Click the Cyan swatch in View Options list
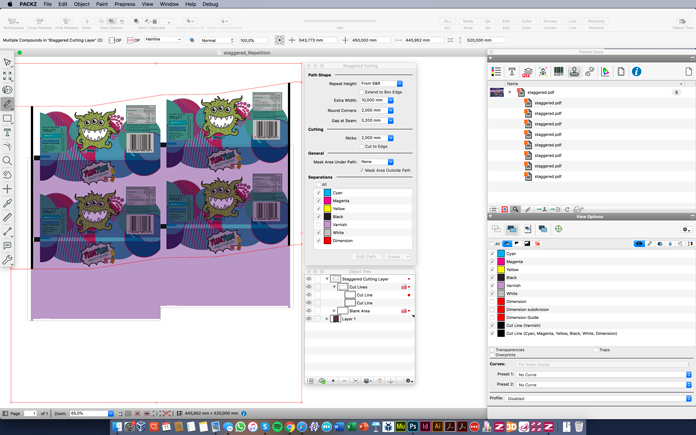696x435 pixels. [x=501, y=253]
